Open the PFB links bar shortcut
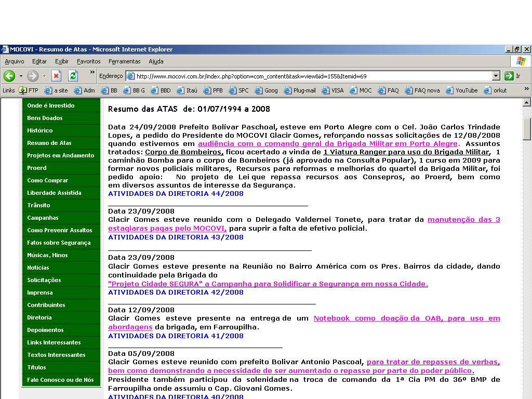This screenshot has height=399, width=532. pyautogui.click(x=213, y=90)
